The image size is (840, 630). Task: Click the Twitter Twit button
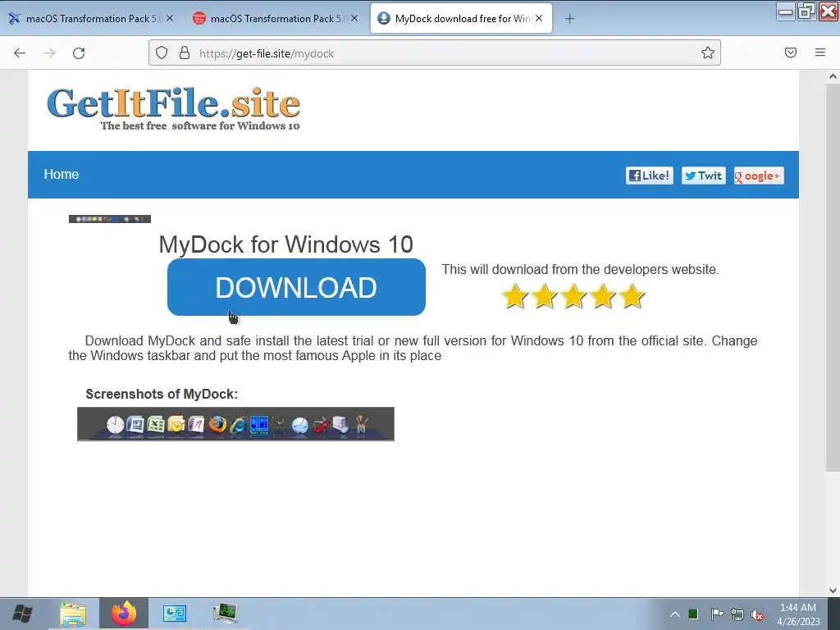[x=703, y=176]
